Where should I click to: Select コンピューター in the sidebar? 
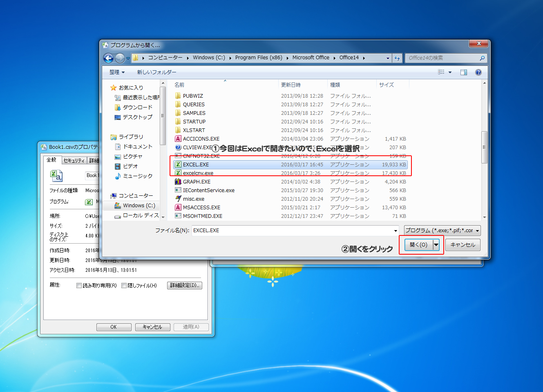point(136,195)
